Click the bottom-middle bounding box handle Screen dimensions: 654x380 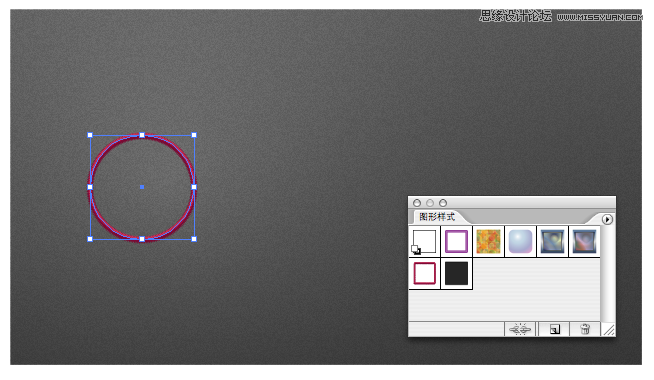point(142,239)
